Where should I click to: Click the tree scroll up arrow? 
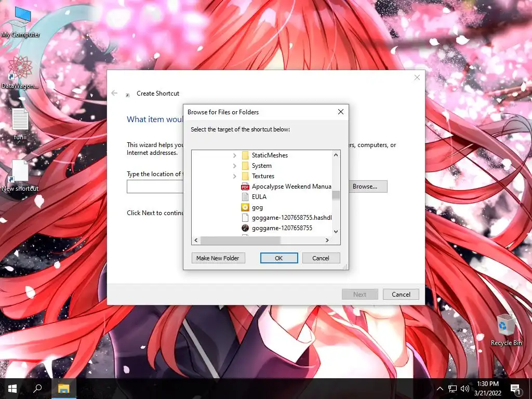pyautogui.click(x=336, y=155)
